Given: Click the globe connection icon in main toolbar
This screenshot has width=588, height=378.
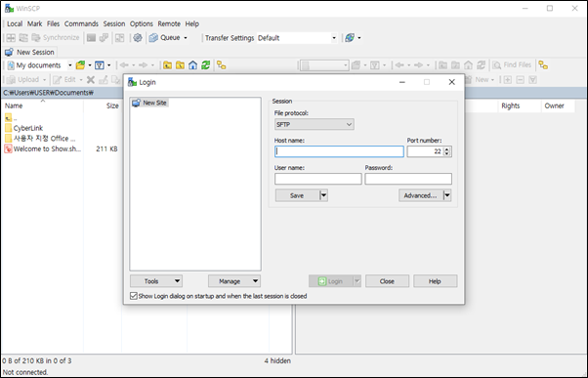Looking at the screenshot, I should (350, 37).
